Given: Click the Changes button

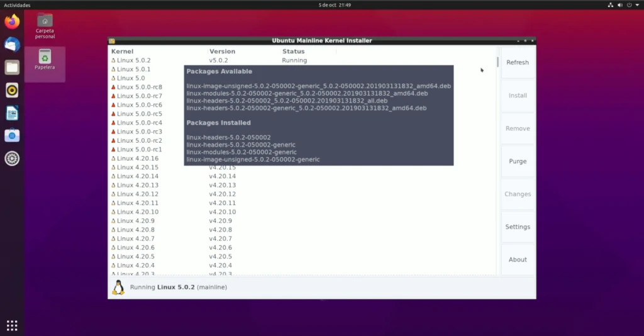Looking at the screenshot, I should pos(518,194).
